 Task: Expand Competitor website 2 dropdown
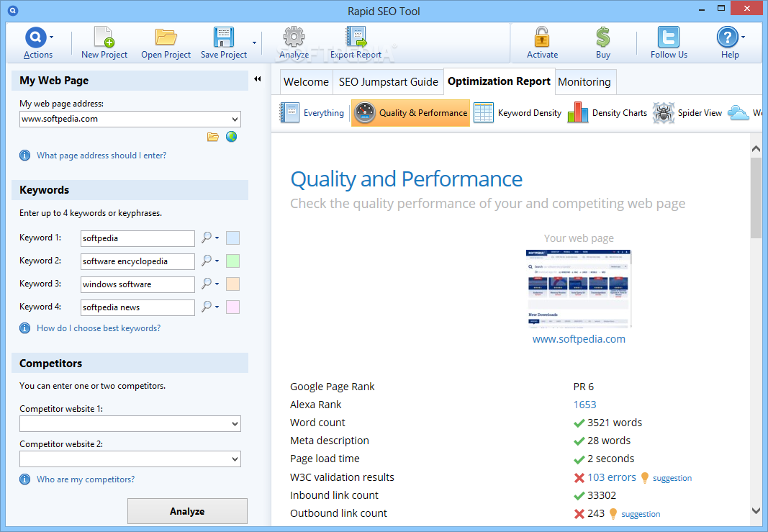[x=235, y=459]
